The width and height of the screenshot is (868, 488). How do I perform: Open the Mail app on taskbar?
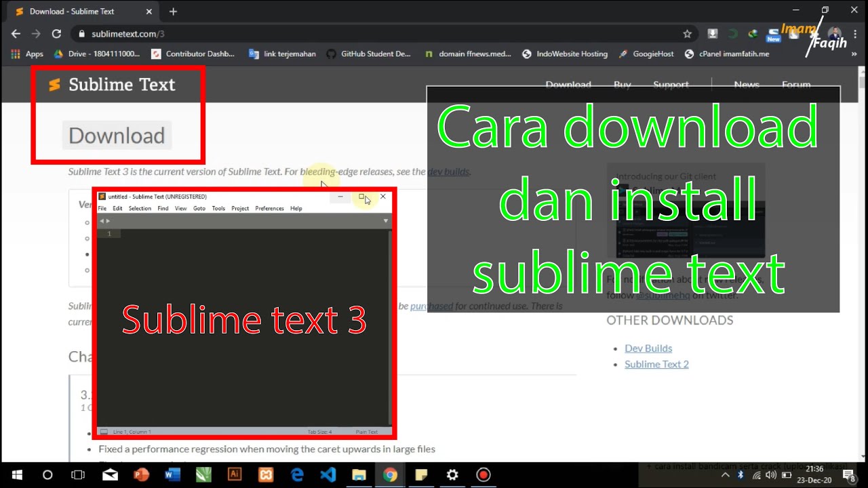click(x=110, y=474)
